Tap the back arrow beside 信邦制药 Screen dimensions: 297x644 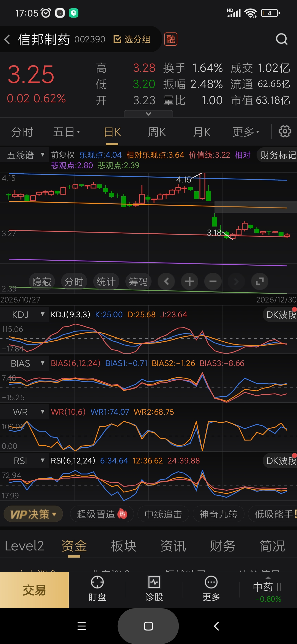7,39
